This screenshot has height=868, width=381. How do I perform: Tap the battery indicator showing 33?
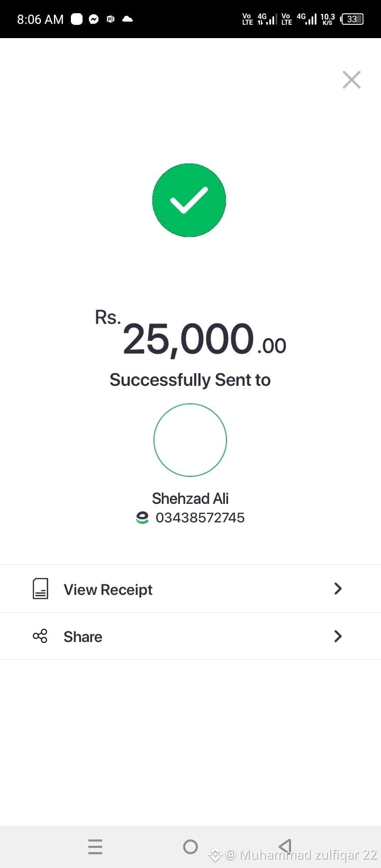[x=352, y=19]
